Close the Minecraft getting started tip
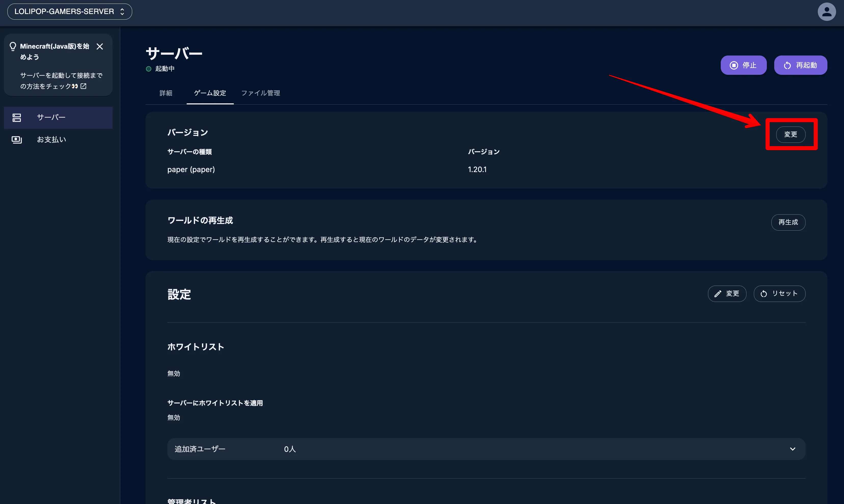 point(100,47)
